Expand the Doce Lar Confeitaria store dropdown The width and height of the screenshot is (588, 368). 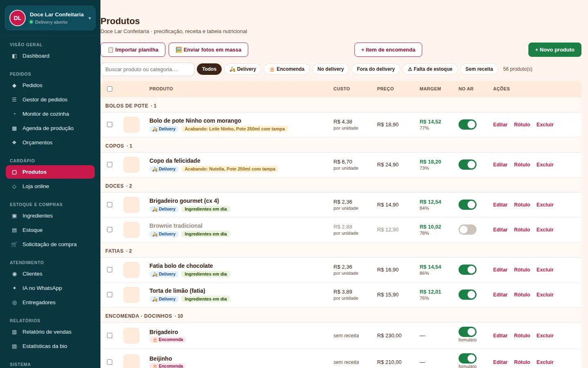click(90, 18)
